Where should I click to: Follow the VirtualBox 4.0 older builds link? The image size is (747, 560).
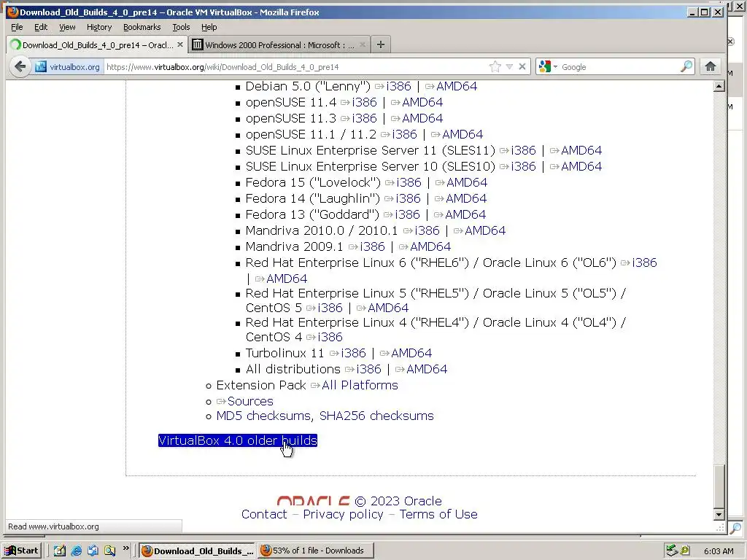(237, 440)
